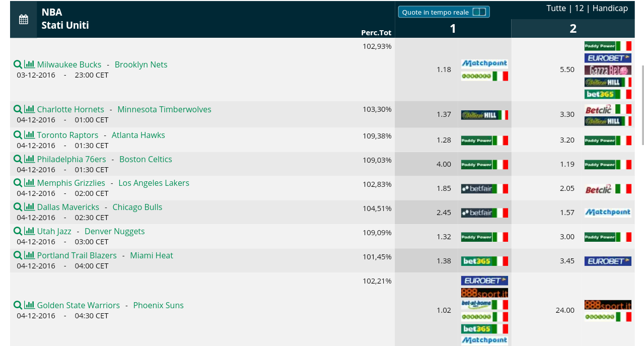
Task: Click Matchpoint logo for Chicago Bulls odds 1.57
Action: coord(608,213)
